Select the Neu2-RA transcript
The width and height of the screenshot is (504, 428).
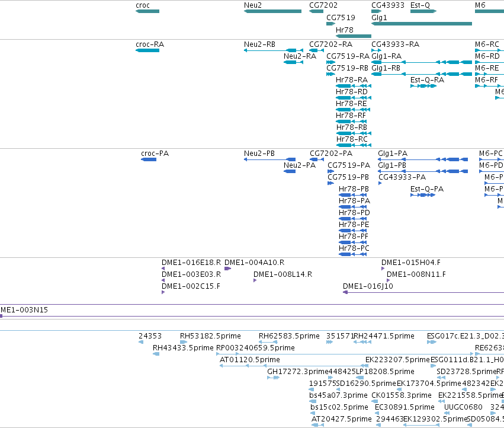point(294,62)
